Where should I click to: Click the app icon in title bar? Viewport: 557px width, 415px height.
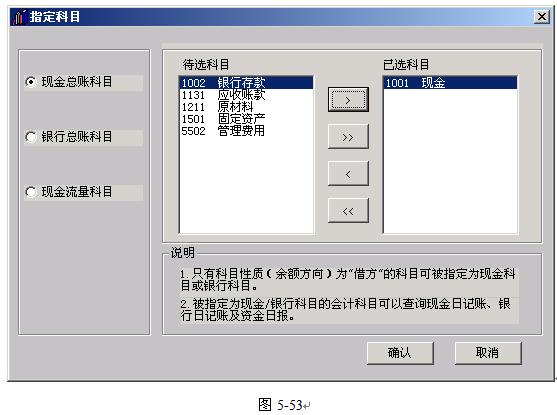(19, 17)
